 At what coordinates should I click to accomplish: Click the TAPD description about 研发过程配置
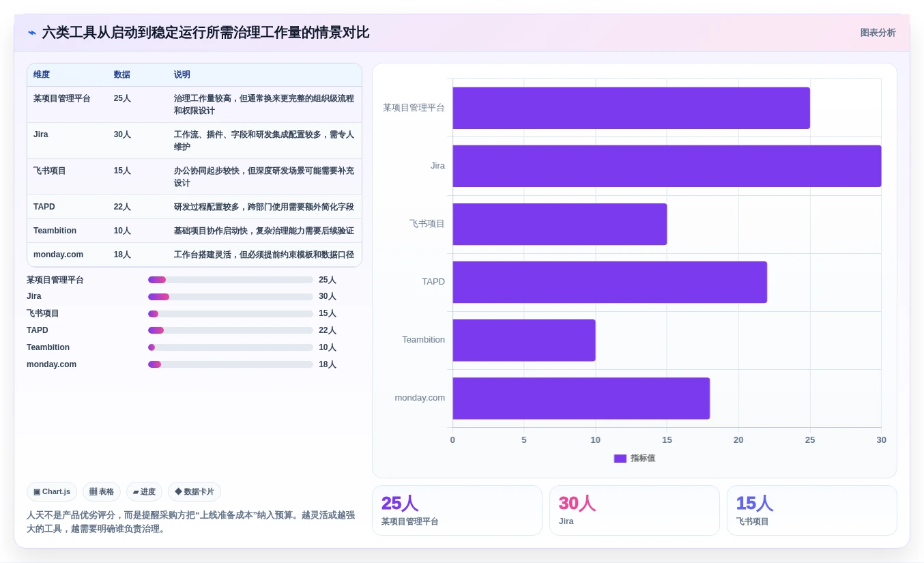click(264, 207)
